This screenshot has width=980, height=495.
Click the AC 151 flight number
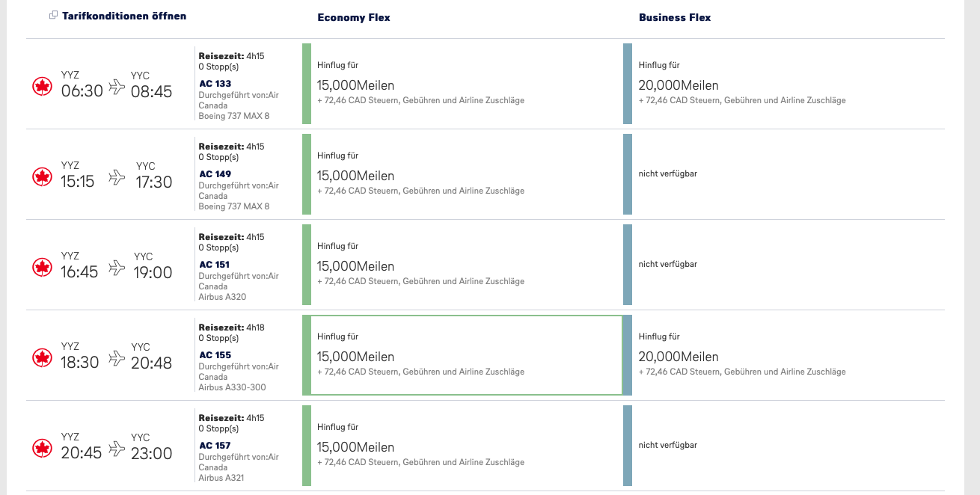[x=214, y=265]
